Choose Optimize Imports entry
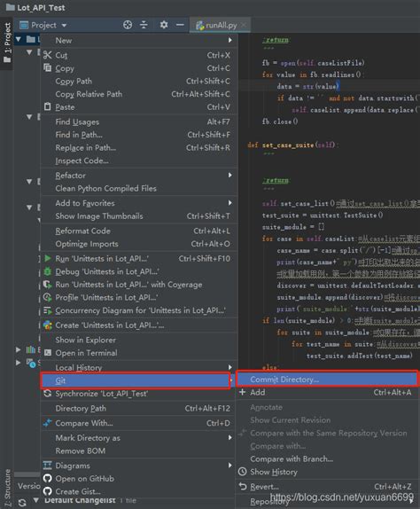This screenshot has width=420, height=509. 139,244
